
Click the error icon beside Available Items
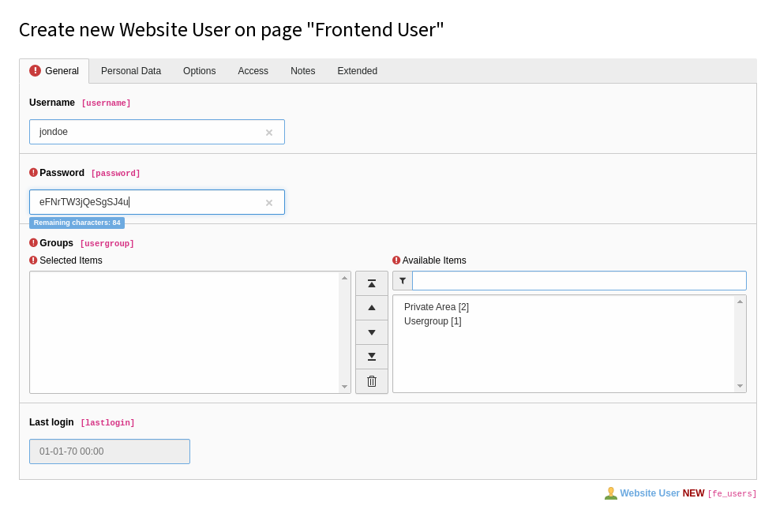click(396, 260)
